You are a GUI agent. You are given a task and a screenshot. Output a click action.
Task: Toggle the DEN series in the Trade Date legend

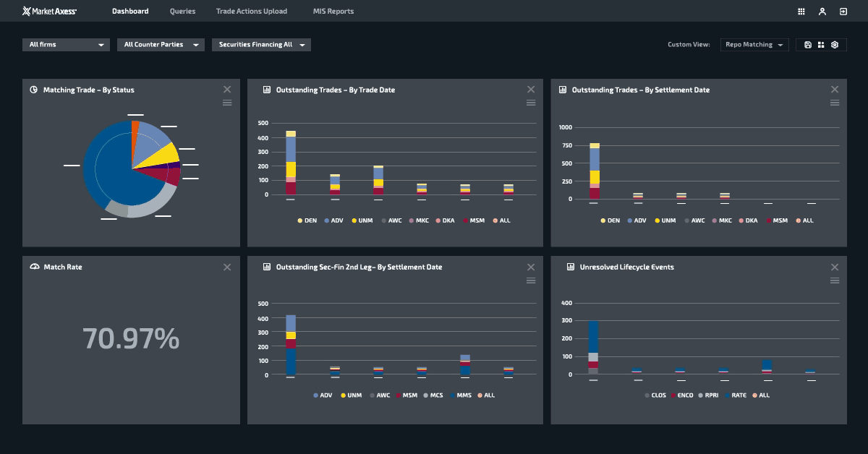coord(307,220)
